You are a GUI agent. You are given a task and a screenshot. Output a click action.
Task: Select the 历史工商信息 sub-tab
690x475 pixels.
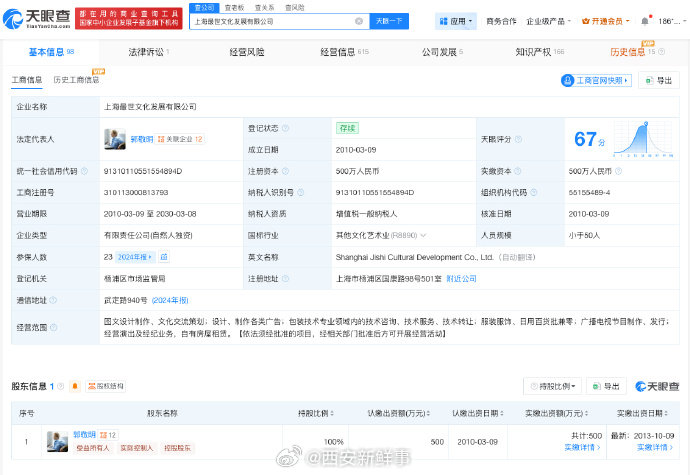tap(76, 80)
